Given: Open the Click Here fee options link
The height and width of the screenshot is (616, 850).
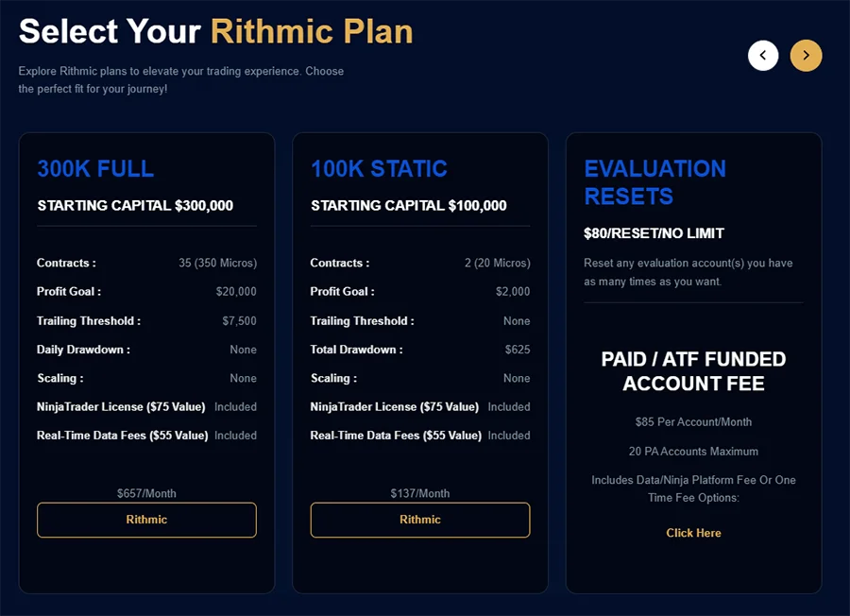Looking at the screenshot, I should point(693,533).
